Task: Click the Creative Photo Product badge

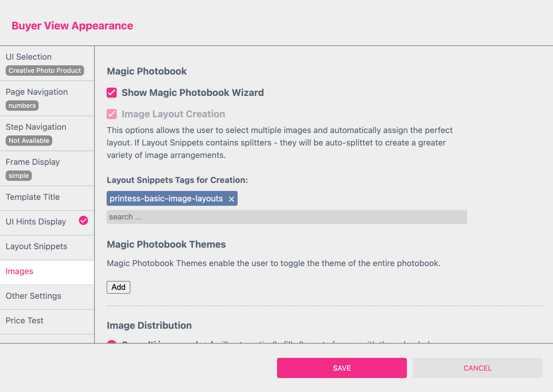Action: coord(45,70)
